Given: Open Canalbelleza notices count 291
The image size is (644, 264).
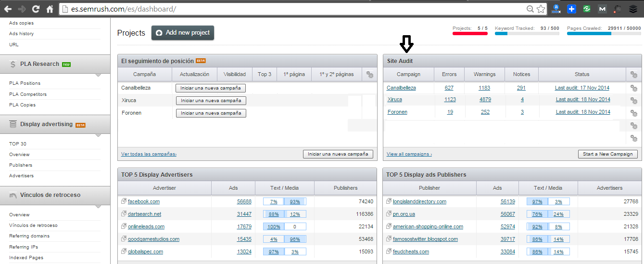Looking at the screenshot, I should 521,88.
